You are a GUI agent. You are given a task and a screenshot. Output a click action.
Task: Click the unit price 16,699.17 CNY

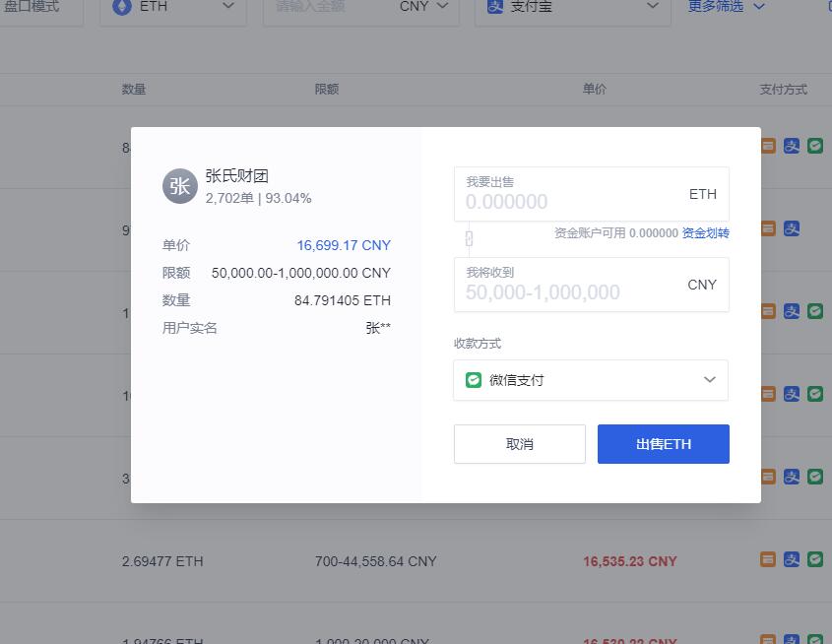[x=344, y=245]
